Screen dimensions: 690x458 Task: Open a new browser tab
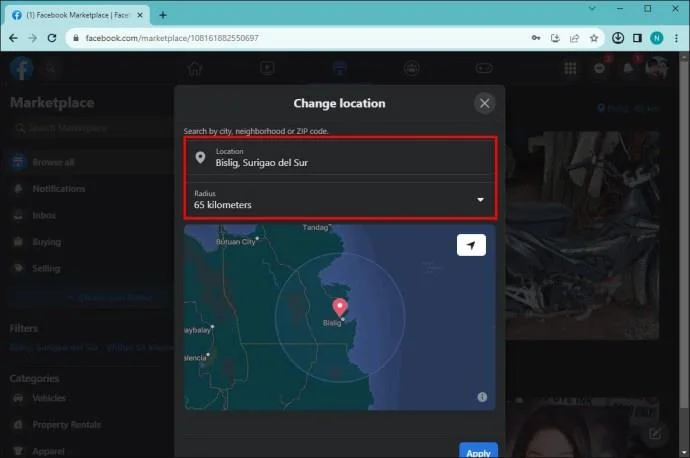click(163, 15)
